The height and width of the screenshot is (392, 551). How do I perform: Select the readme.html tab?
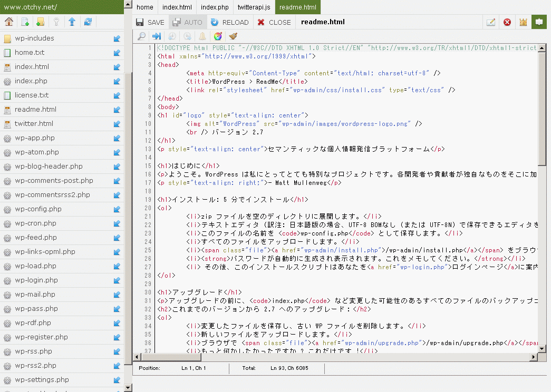298,7
